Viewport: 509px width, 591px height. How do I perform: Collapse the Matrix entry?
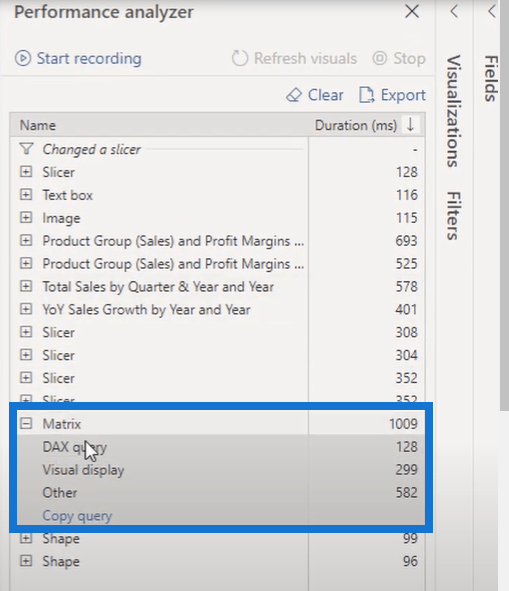pos(26,424)
